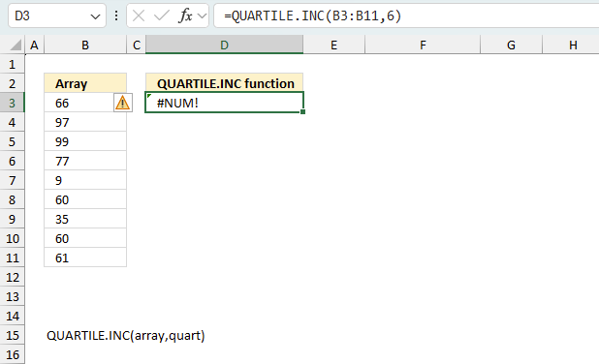Select row 15 header
This screenshot has width=599, height=364.
click(13, 335)
